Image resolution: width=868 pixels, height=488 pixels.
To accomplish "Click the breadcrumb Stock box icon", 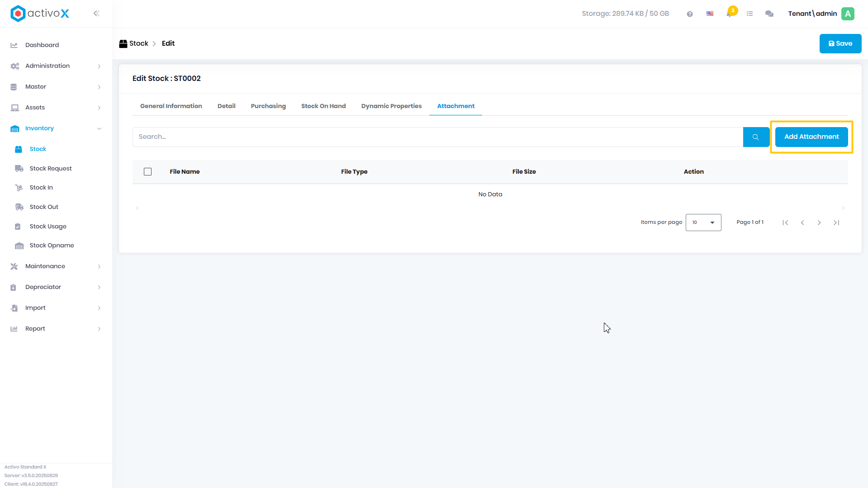I will pyautogui.click(x=123, y=44).
